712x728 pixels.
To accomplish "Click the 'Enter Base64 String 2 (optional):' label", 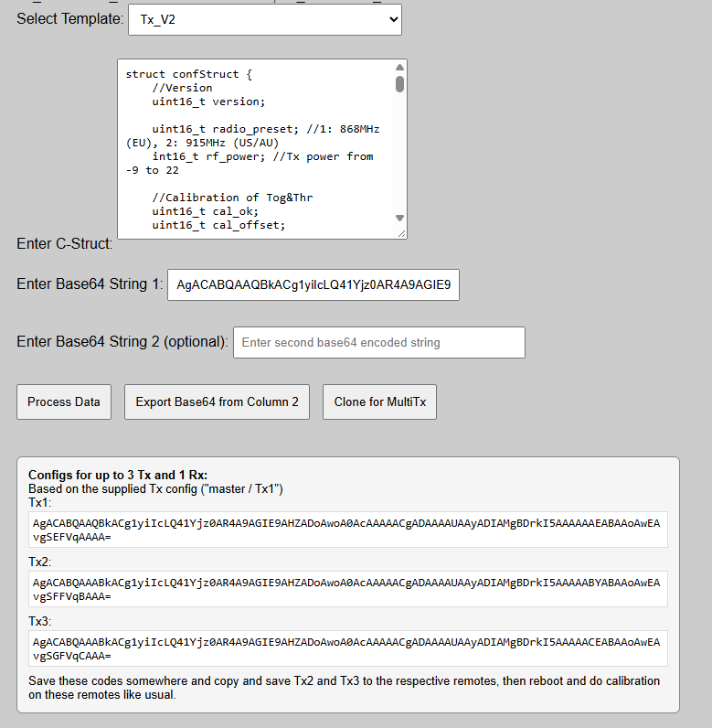I will 122,342.
